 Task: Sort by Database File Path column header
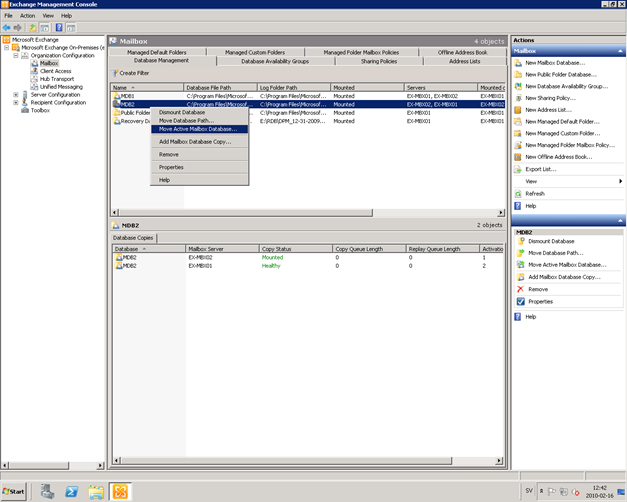[220, 88]
